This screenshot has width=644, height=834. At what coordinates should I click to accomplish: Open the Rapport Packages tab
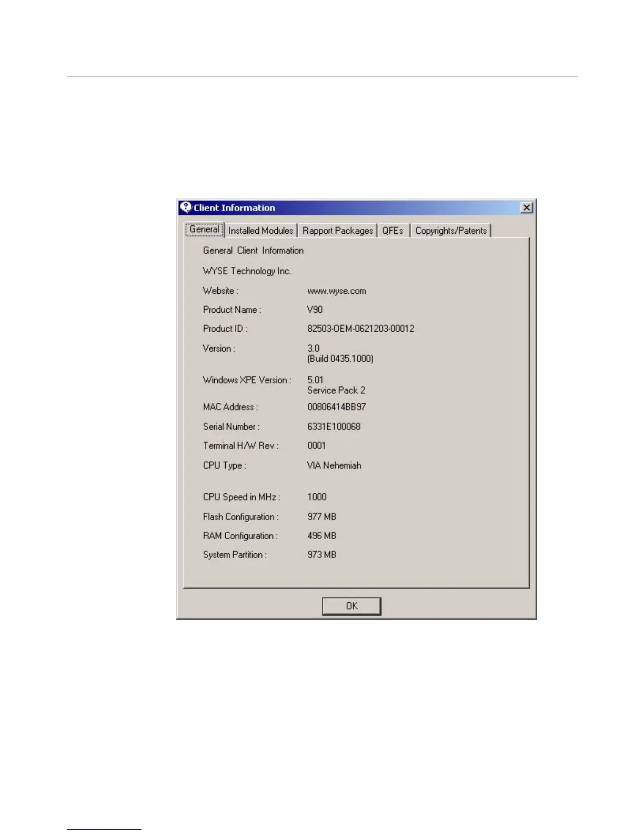point(338,231)
